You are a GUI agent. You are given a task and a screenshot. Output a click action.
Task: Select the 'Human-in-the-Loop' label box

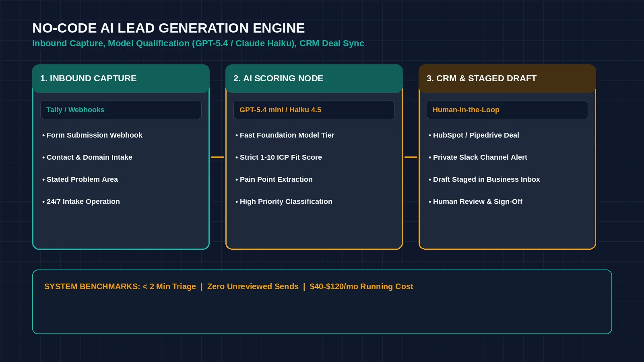tap(507, 110)
